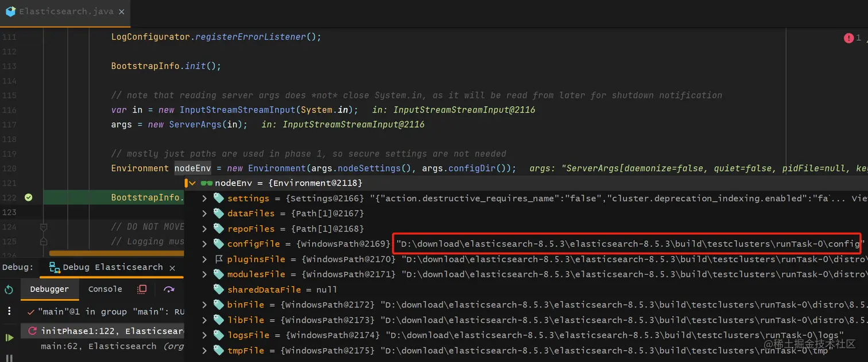Click the "Debug:" tool window label

click(17, 267)
